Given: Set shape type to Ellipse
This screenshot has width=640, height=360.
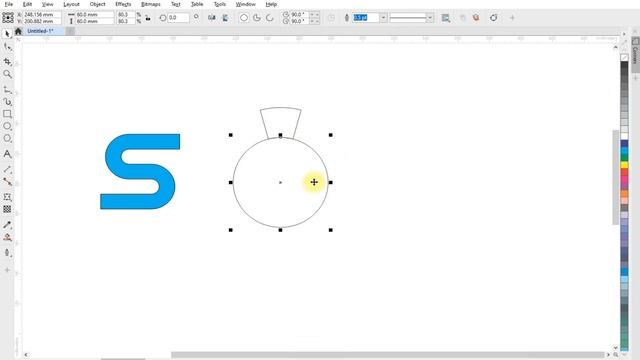Looking at the screenshot, I should point(244,18).
